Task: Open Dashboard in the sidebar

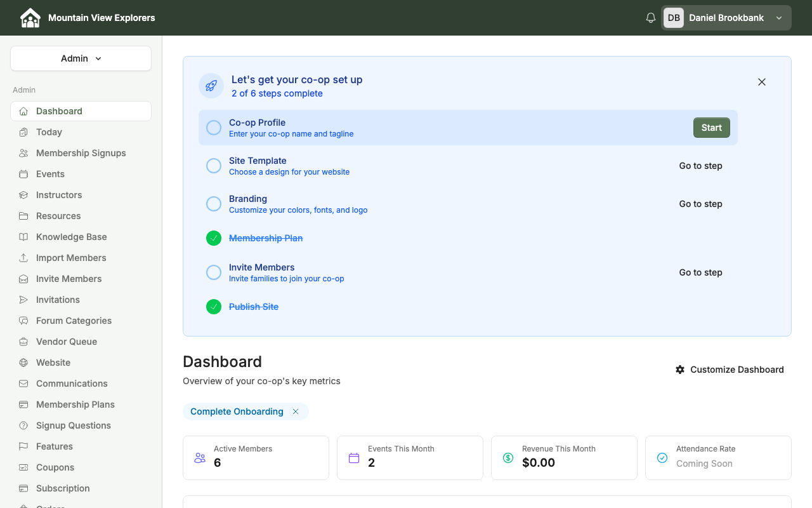Action: click(x=81, y=111)
